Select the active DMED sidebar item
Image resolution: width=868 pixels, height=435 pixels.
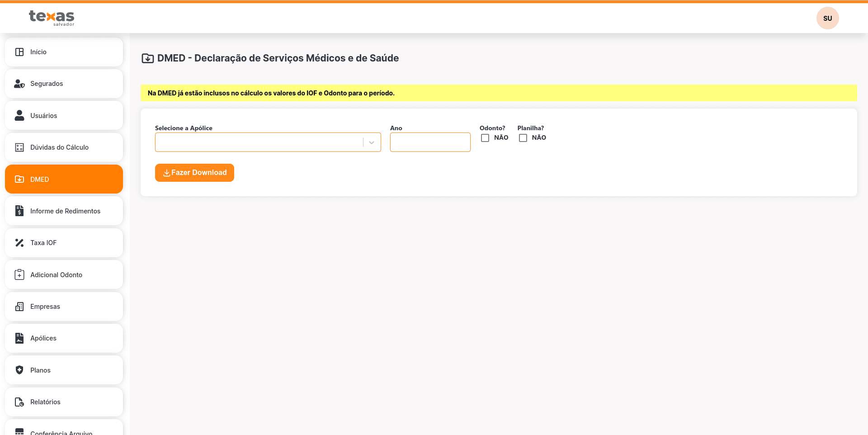[x=64, y=180]
